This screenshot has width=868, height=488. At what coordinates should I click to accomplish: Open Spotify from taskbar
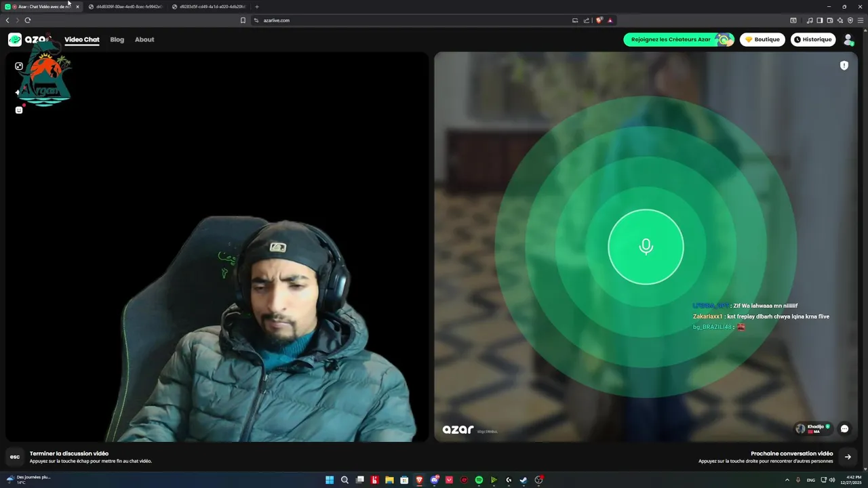pos(479,480)
